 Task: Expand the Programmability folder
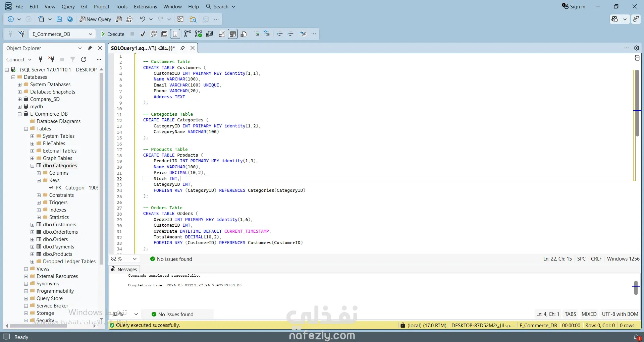[26, 291]
